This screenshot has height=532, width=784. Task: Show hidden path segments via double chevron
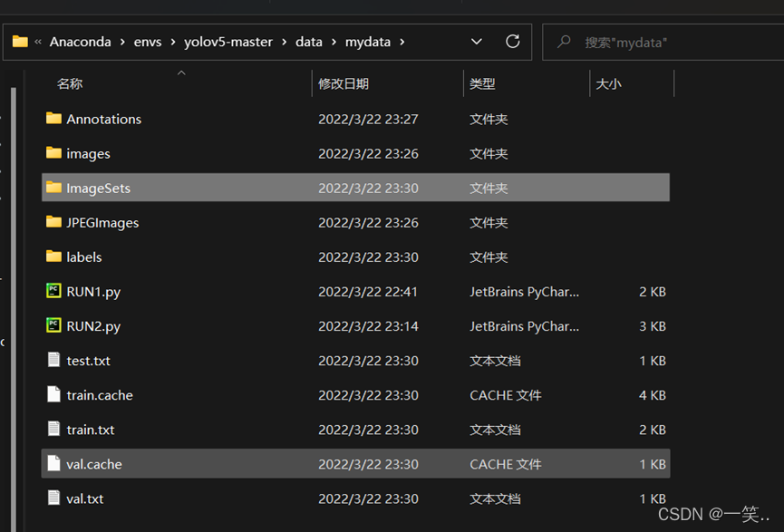38,42
